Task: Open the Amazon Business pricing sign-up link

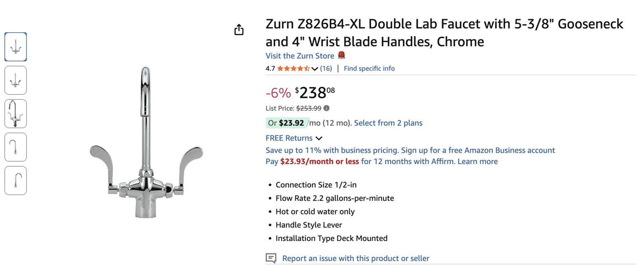Action: coord(410,150)
